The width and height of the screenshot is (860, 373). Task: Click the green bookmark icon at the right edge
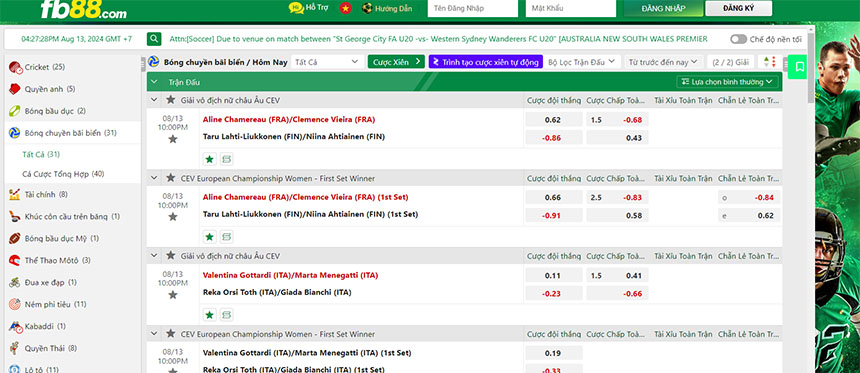coord(800,67)
